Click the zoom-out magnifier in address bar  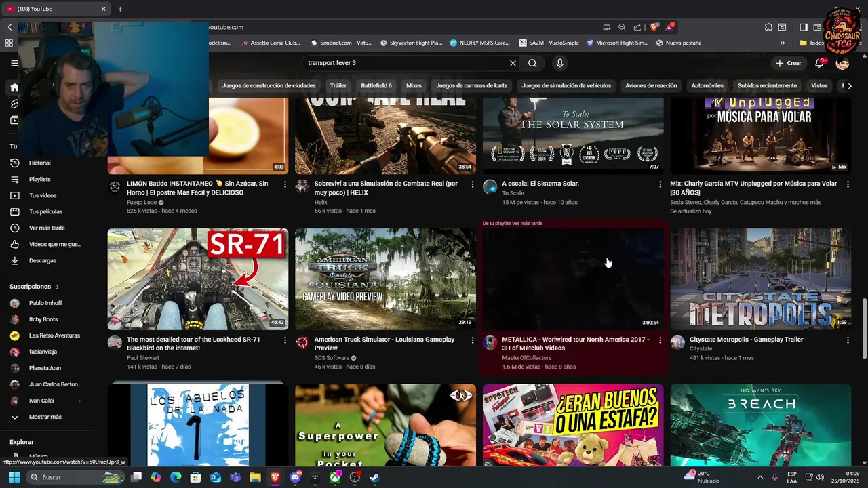click(x=622, y=27)
